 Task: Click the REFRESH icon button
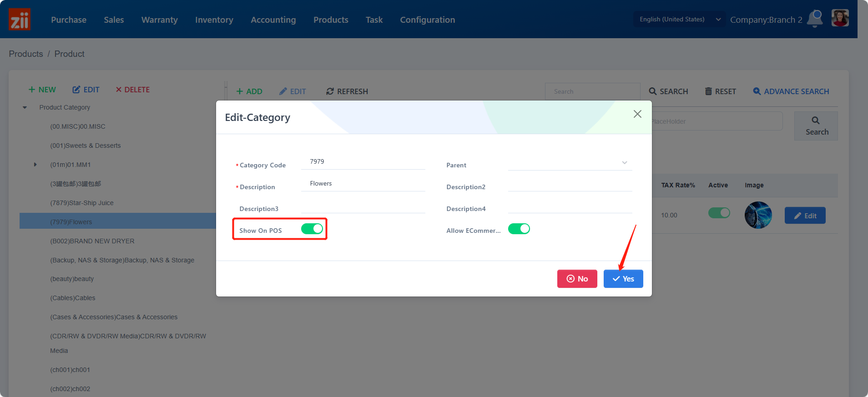click(330, 91)
